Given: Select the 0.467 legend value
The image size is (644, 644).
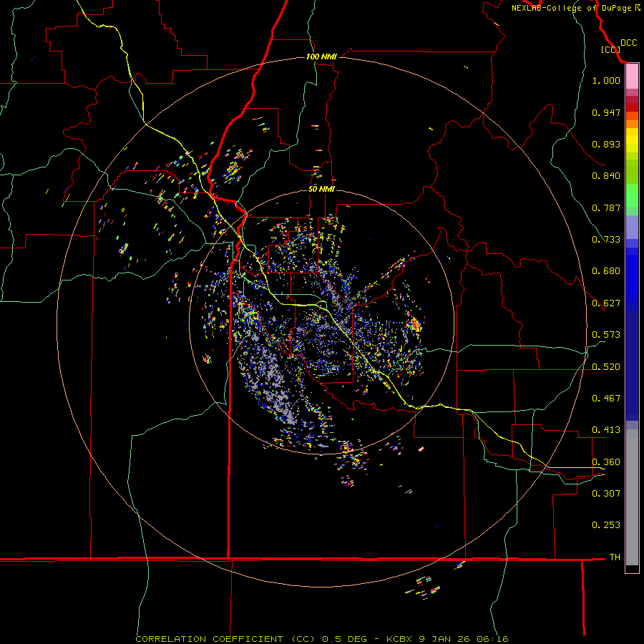Looking at the screenshot, I should click(606, 399).
